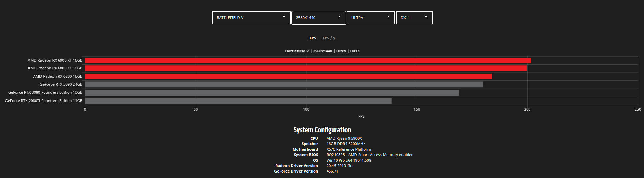The width and height of the screenshot is (644, 178).
Task: Click the GeForce RTX 2080Ti Founders Edition bar
Action: pos(238,101)
